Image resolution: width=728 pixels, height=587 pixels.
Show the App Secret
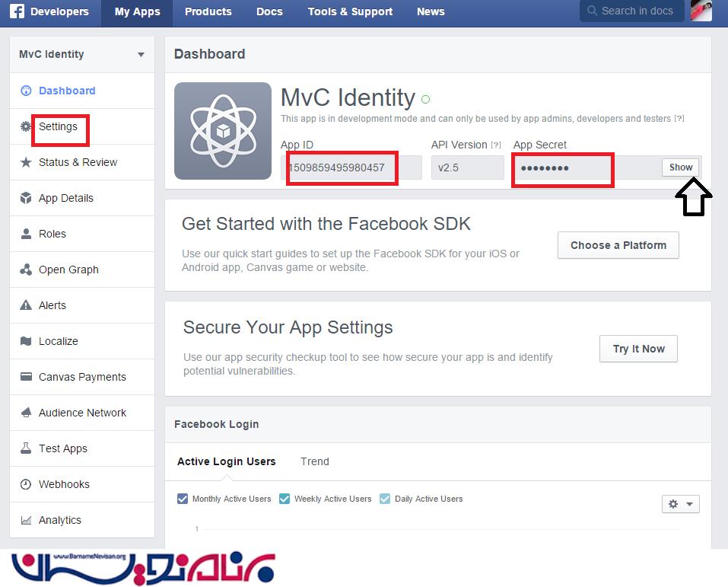coord(681,167)
